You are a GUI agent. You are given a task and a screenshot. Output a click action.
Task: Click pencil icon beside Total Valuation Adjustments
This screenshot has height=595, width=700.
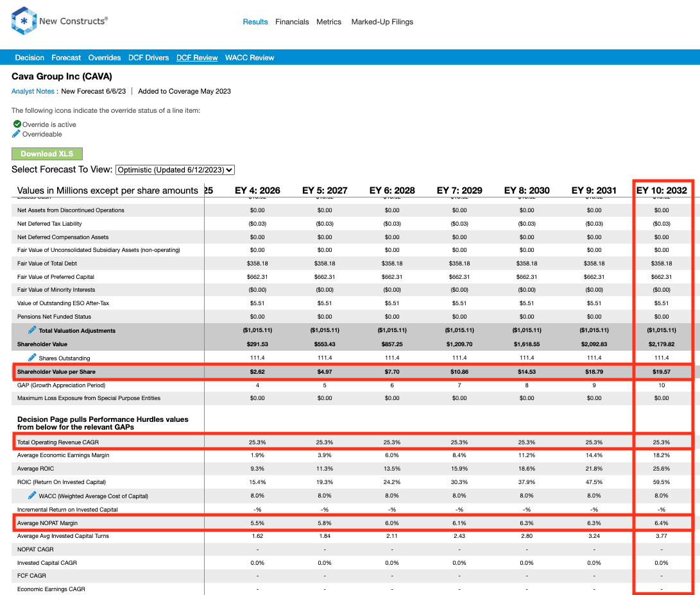[32, 330]
